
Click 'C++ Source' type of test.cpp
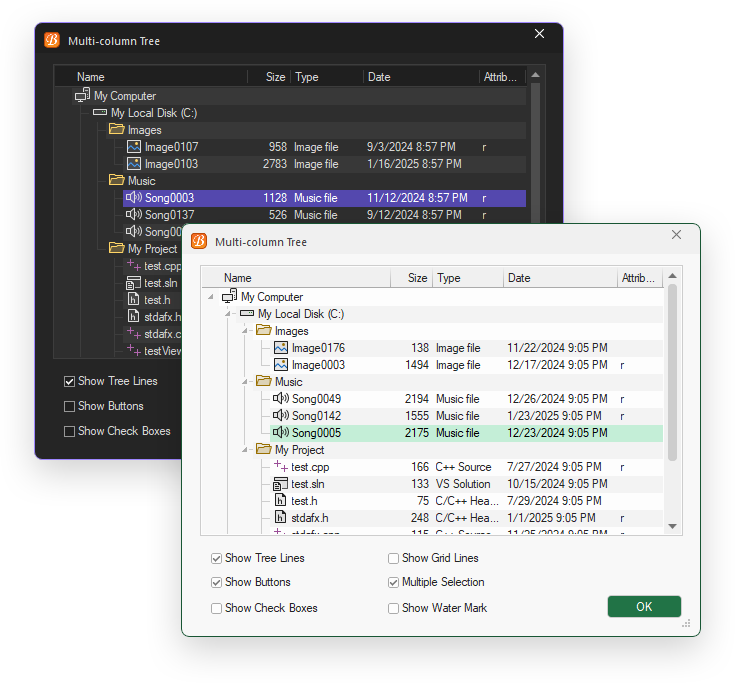click(x=463, y=467)
